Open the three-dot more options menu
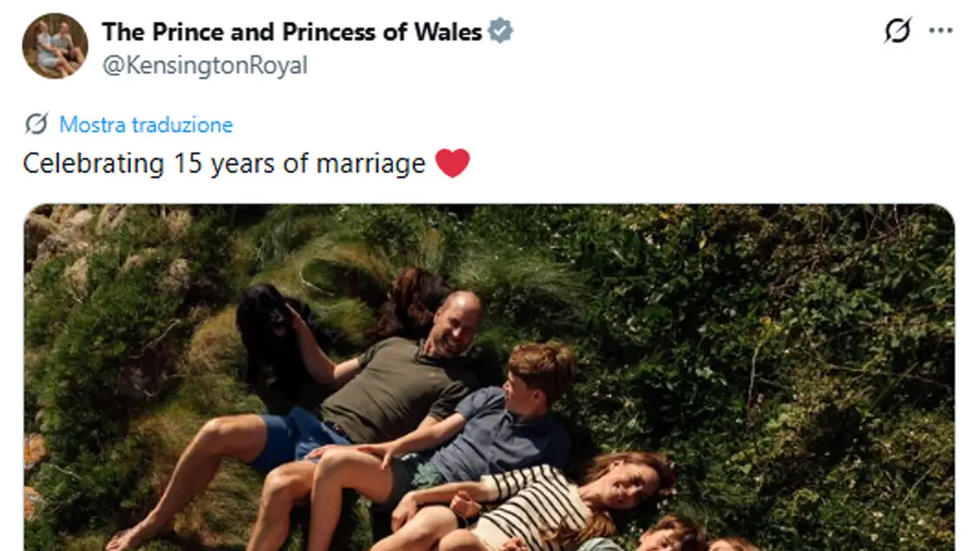The image size is (980, 551). point(941,30)
